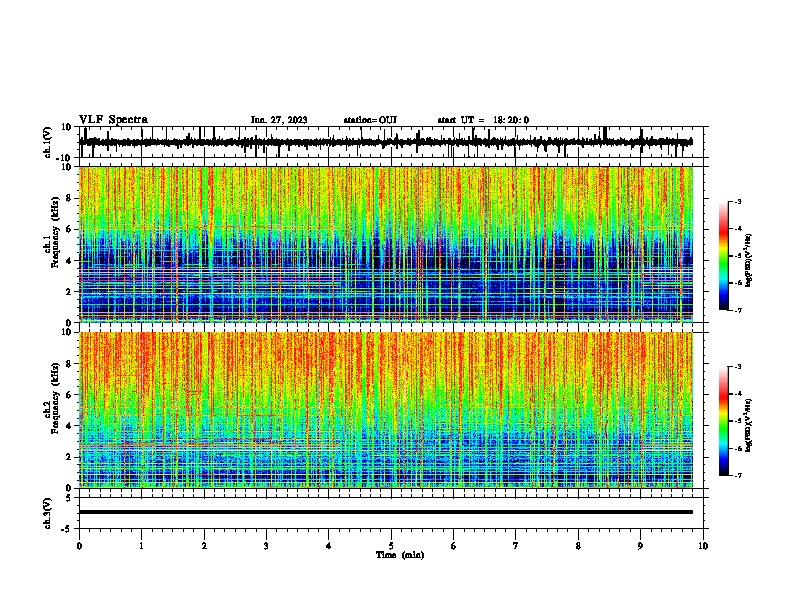The width and height of the screenshot is (792, 612).
Task: Click the x-axis tick label "0"
Action: [79, 546]
